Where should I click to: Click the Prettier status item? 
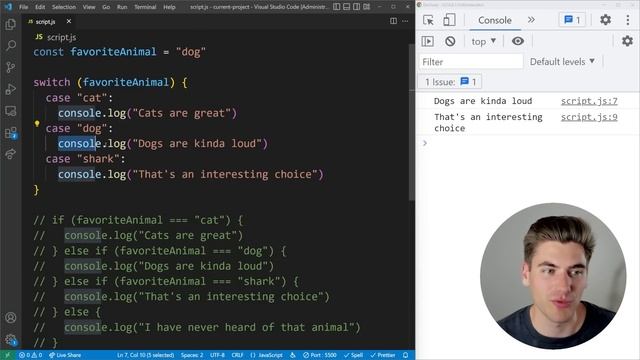tap(383, 355)
